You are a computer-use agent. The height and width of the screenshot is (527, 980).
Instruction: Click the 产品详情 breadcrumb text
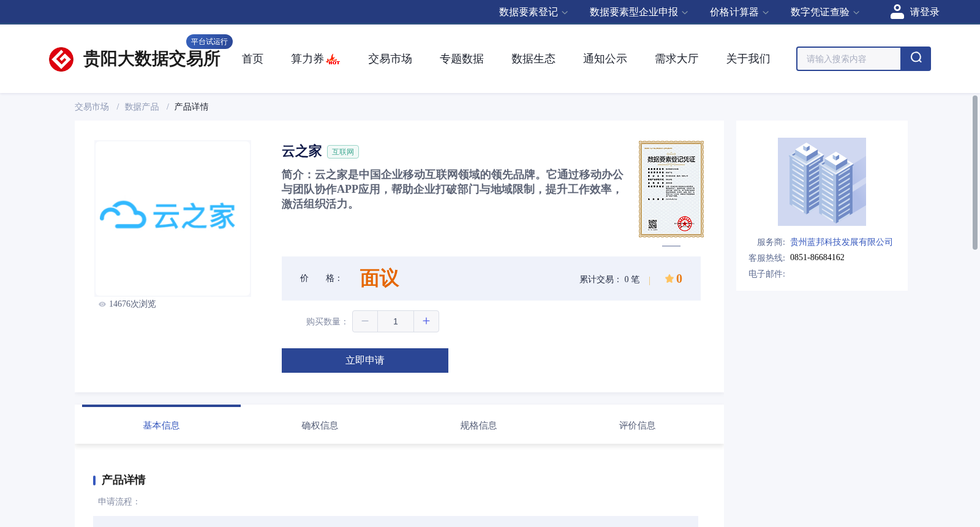191,107
